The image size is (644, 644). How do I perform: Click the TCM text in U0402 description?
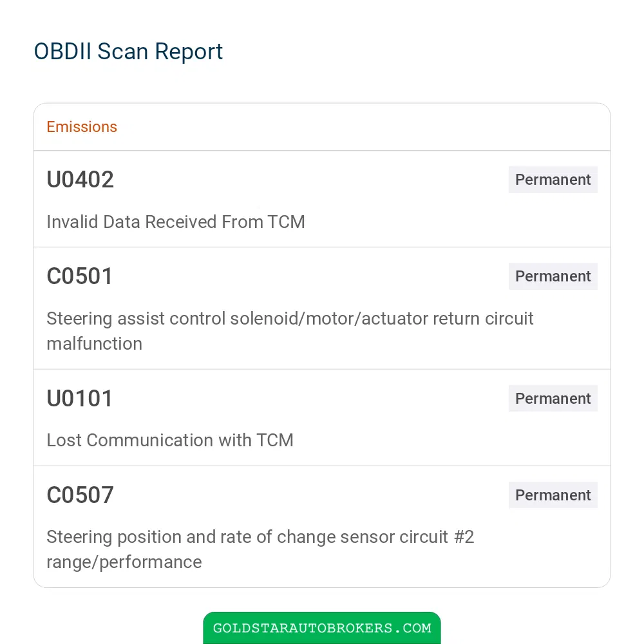(x=287, y=222)
